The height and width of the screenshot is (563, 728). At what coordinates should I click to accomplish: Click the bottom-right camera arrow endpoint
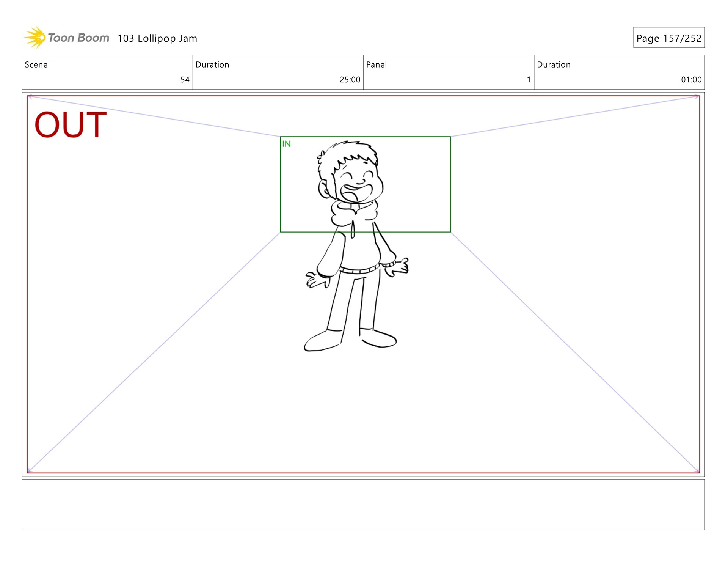[x=697, y=471]
